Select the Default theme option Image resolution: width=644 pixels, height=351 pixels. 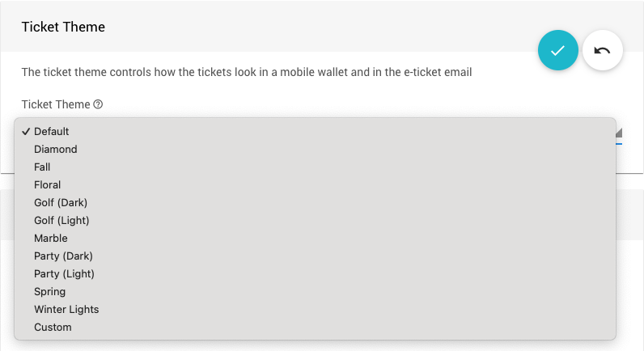click(x=52, y=131)
